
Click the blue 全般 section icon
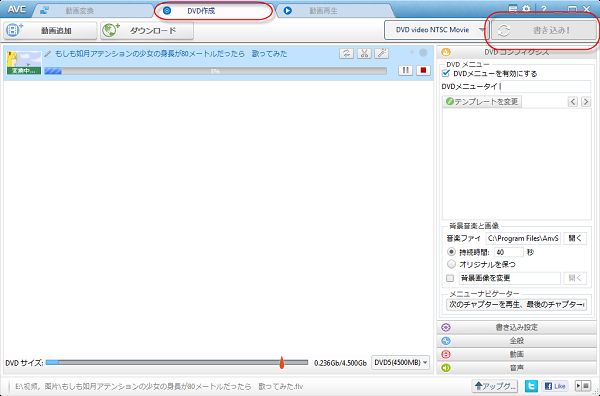(x=446, y=341)
